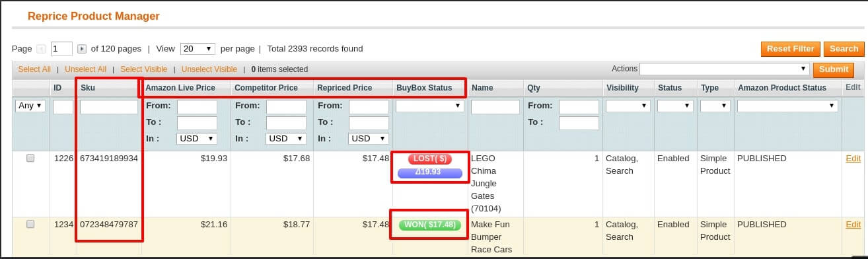Click the Reset Filter button

pos(791,49)
